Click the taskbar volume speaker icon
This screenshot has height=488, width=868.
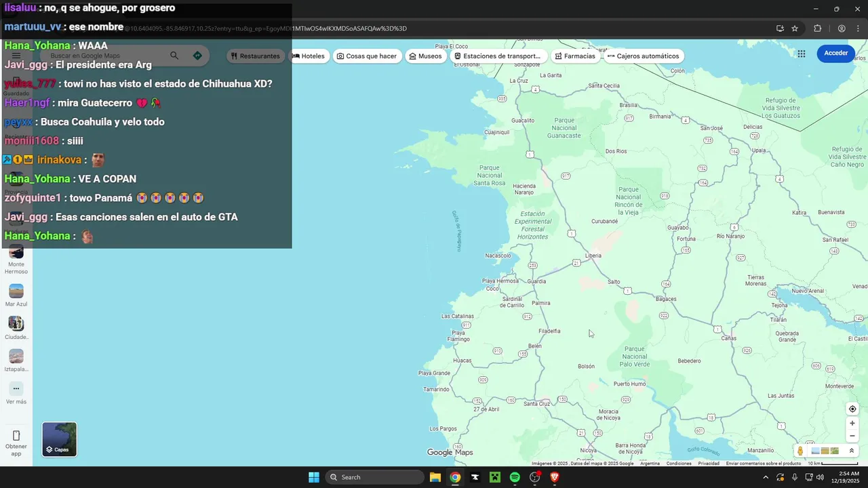click(x=820, y=477)
